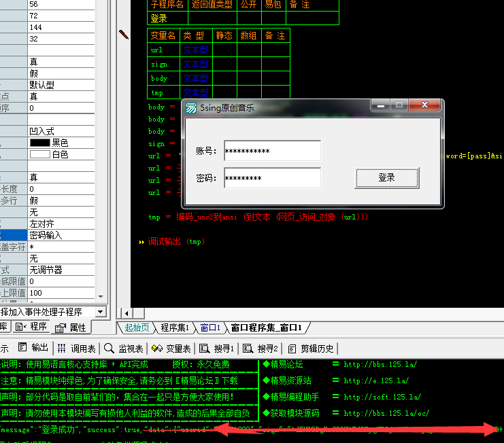Click the 编码_usc2到ansi code line

(x=258, y=217)
